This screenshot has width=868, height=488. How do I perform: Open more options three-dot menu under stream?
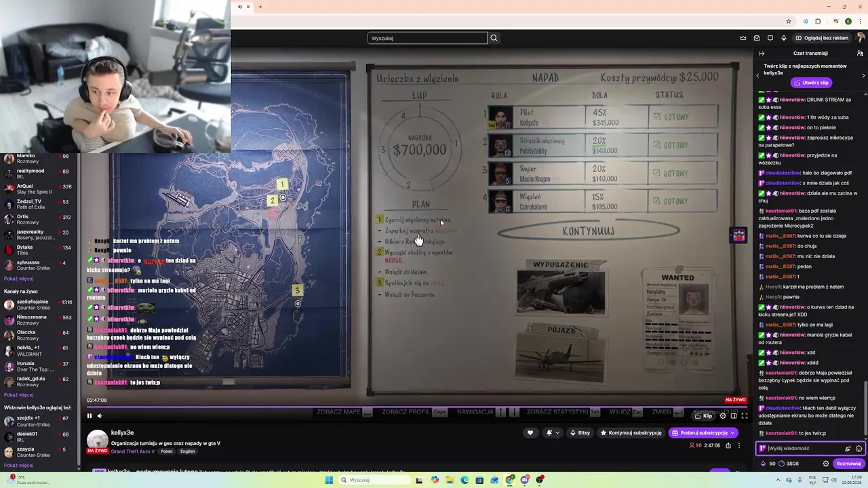tap(740, 445)
